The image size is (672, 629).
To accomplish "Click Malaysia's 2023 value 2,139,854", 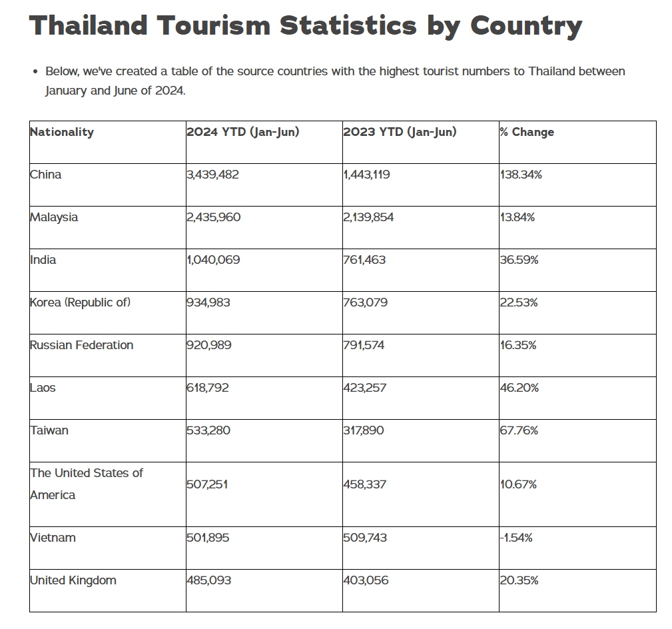I will (x=368, y=217).
